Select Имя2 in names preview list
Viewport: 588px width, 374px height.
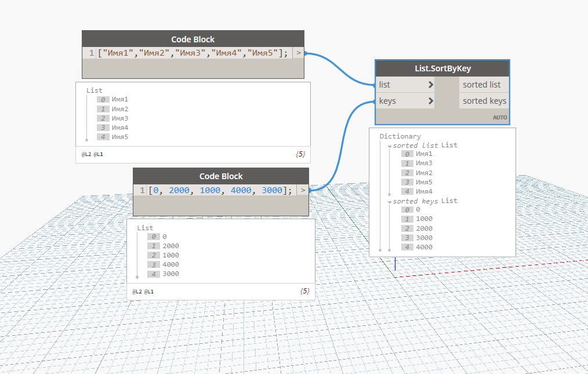coord(119,109)
